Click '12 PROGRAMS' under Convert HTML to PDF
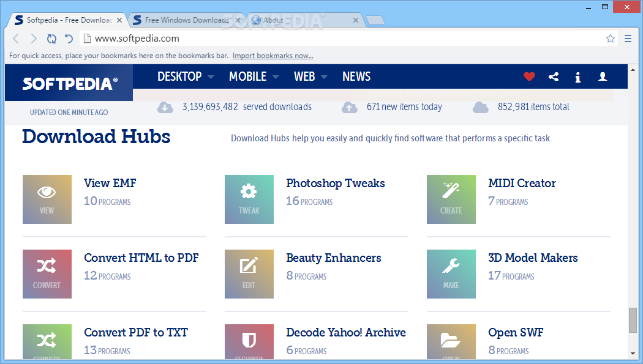This screenshot has height=364, width=643. 107,275
